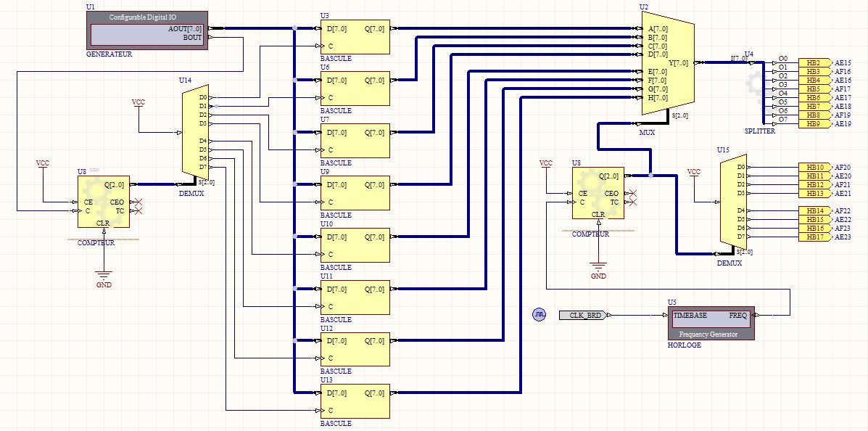The width and height of the screenshot is (868, 431).
Task: Select the Y[7..0] output pin of MUX
Action: [680, 63]
